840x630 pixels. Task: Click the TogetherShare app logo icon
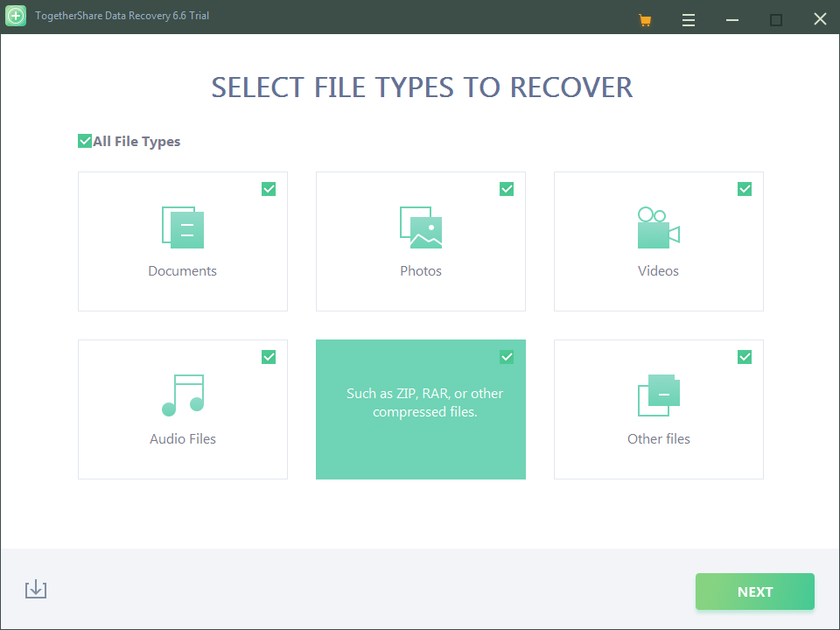[16, 16]
